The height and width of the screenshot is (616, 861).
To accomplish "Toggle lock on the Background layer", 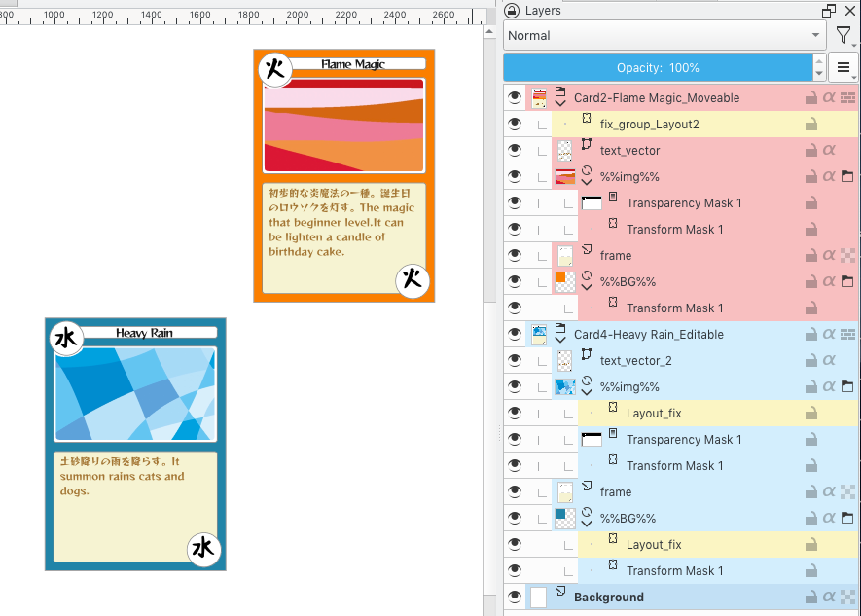I will click(810, 598).
